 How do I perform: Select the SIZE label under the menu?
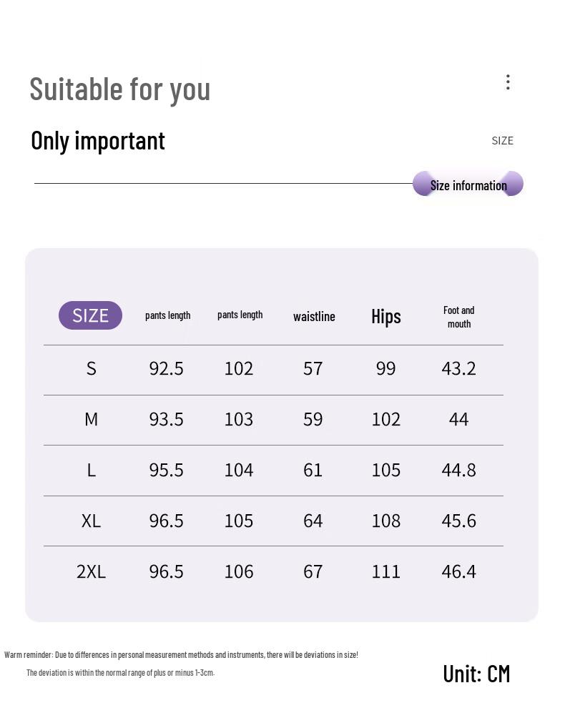click(502, 141)
